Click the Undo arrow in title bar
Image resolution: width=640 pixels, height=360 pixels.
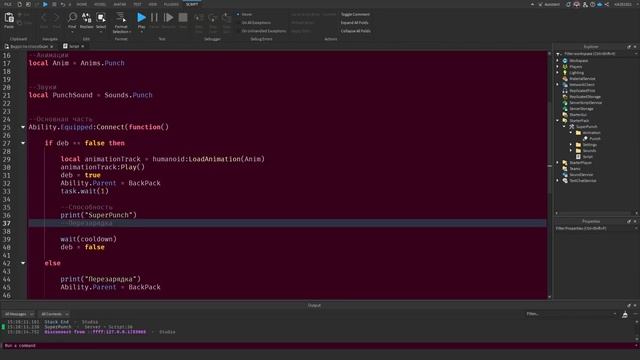[62, 4]
